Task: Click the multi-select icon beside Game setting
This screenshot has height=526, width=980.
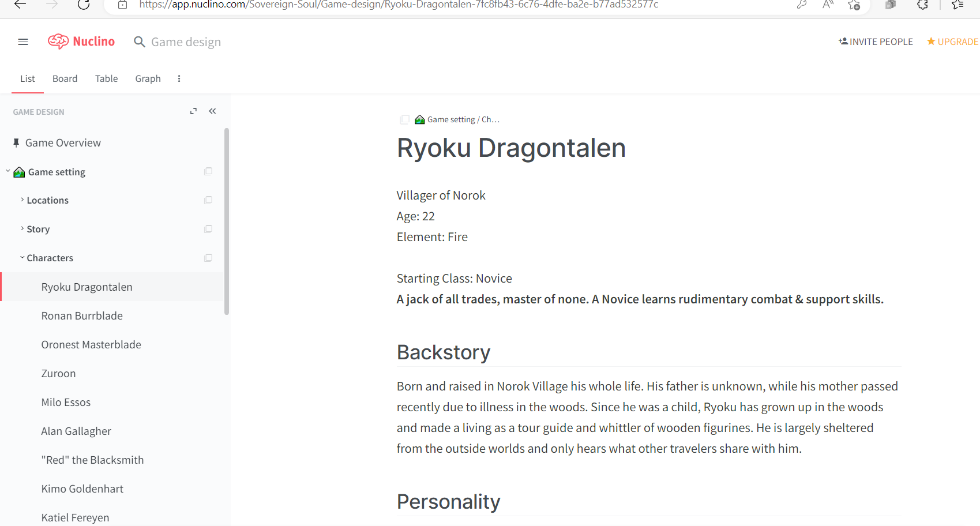Action: [208, 172]
